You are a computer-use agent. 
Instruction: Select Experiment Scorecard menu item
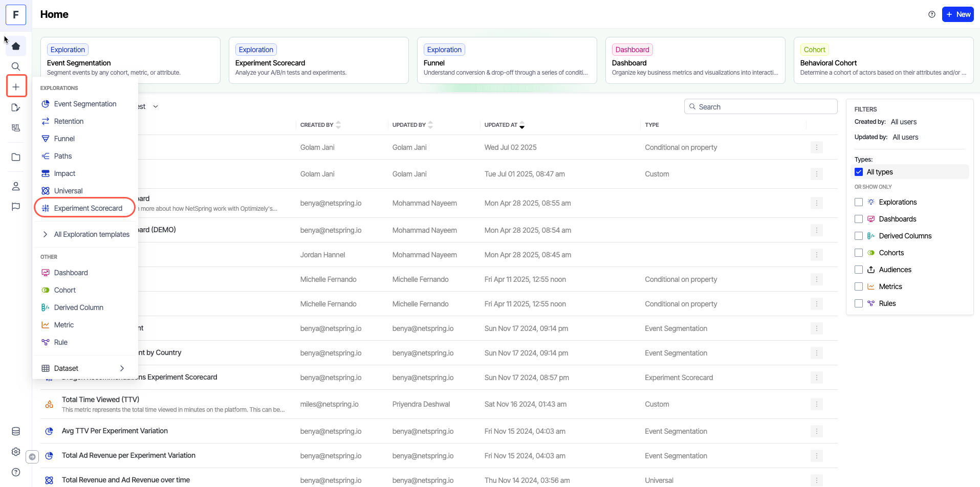click(85, 208)
